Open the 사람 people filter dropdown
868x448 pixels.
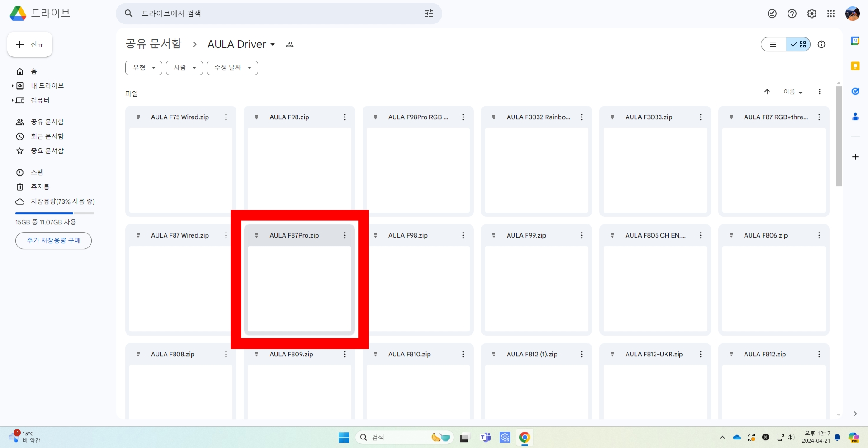click(184, 68)
